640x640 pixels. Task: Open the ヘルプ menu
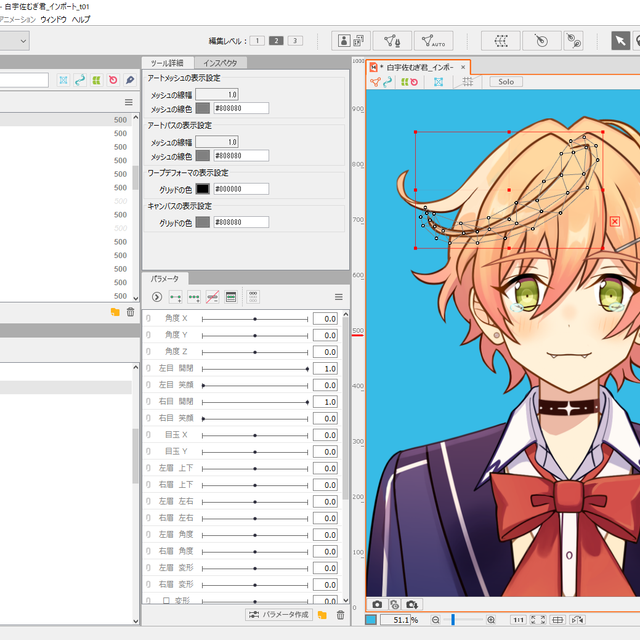point(81,19)
